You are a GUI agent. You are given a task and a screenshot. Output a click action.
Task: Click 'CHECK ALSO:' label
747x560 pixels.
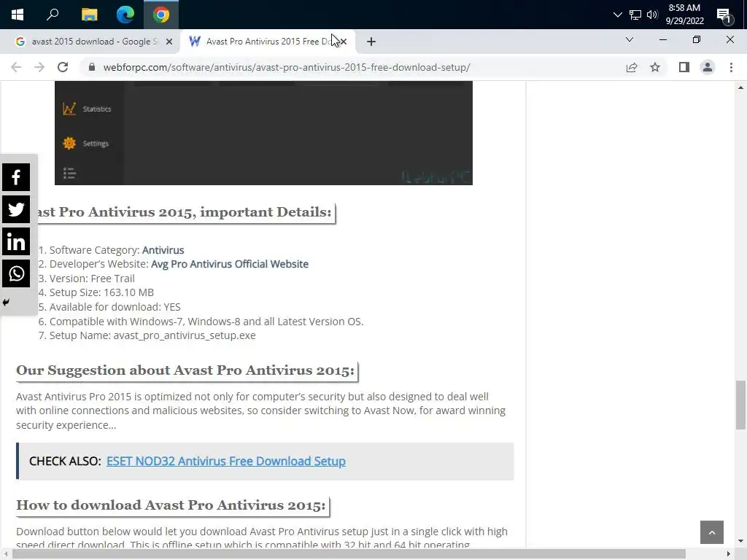(65, 461)
